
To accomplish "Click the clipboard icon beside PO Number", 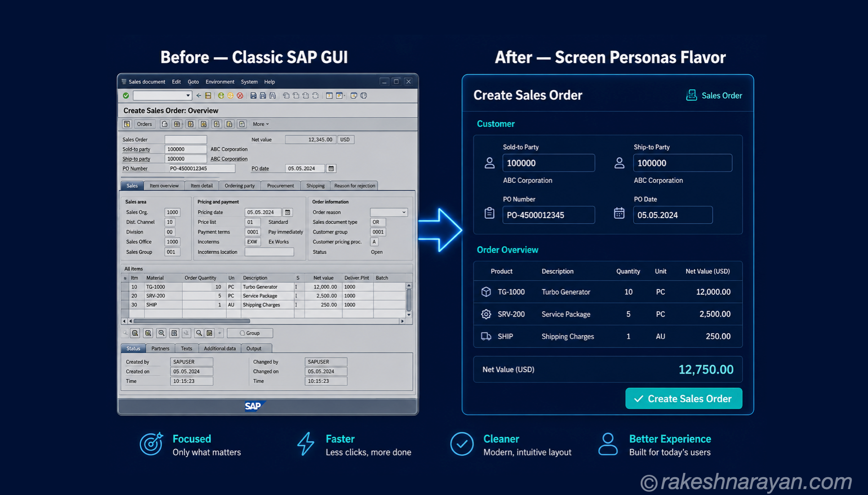I will click(489, 213).
